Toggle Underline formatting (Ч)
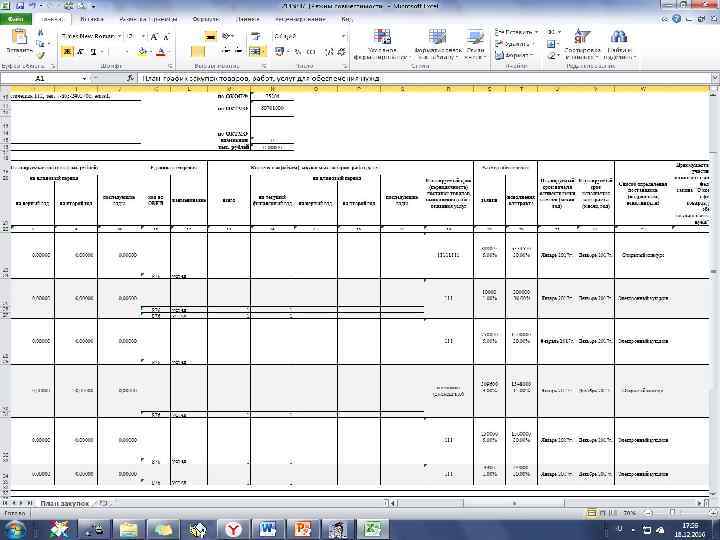The width and height of the screenshot is (720, 540). pos(93,51)
